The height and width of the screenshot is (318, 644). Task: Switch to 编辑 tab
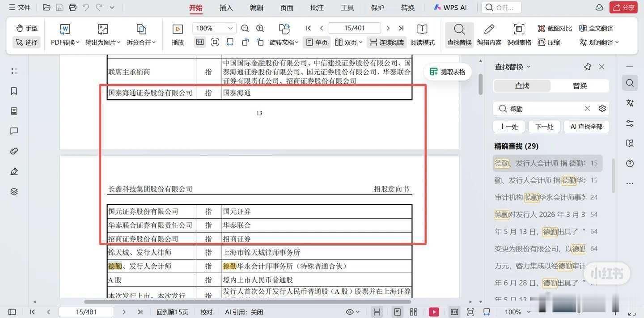(257, 8)
